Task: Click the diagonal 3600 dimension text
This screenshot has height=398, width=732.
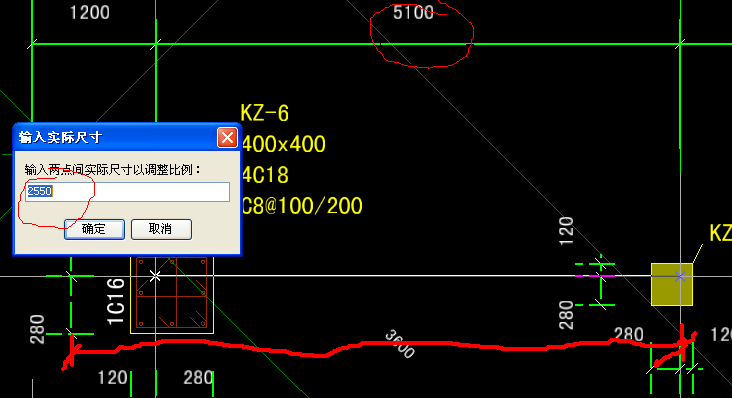Action: (400, 344)
